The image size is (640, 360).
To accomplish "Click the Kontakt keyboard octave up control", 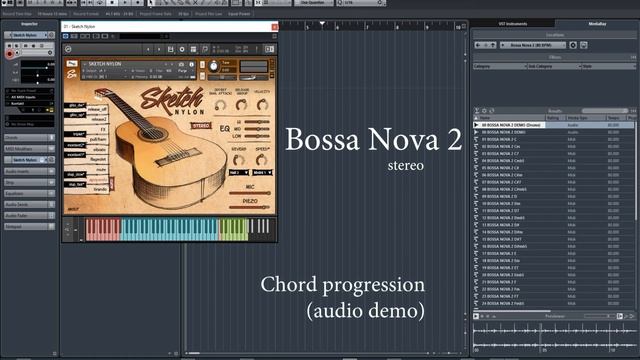I will tap(68, 224).
